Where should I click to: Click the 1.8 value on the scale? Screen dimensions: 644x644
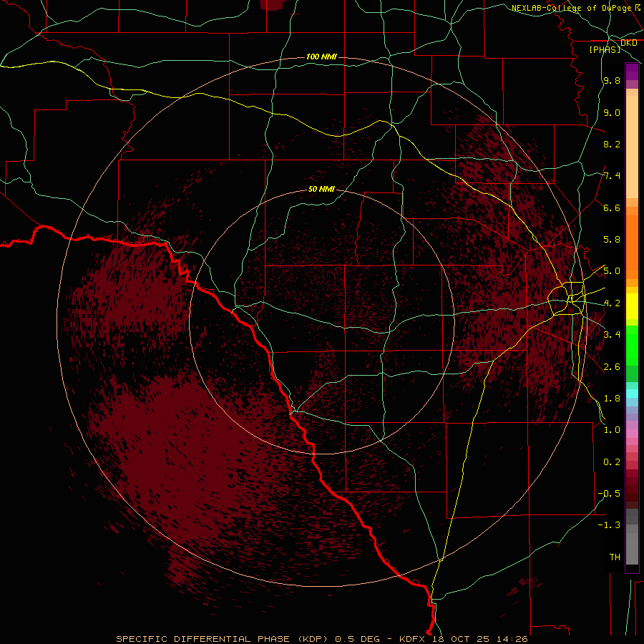pos(612,399)
